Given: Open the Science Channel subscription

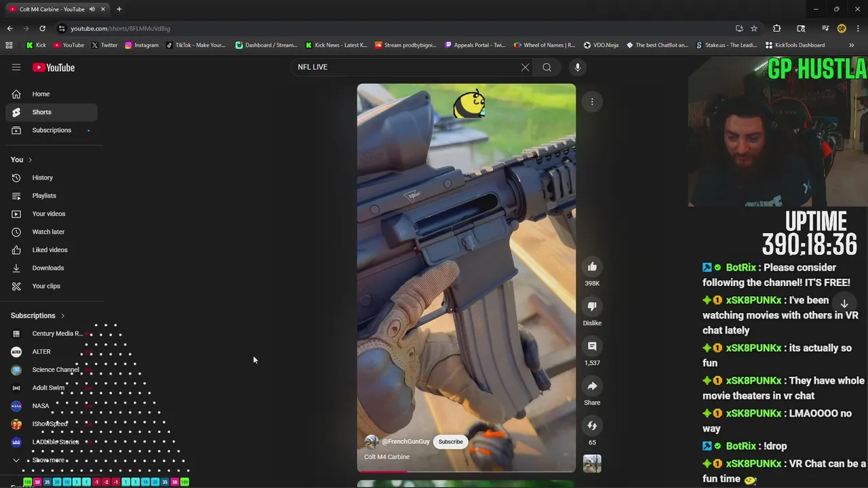Looking at the screenshot, I should pos(52,370).
